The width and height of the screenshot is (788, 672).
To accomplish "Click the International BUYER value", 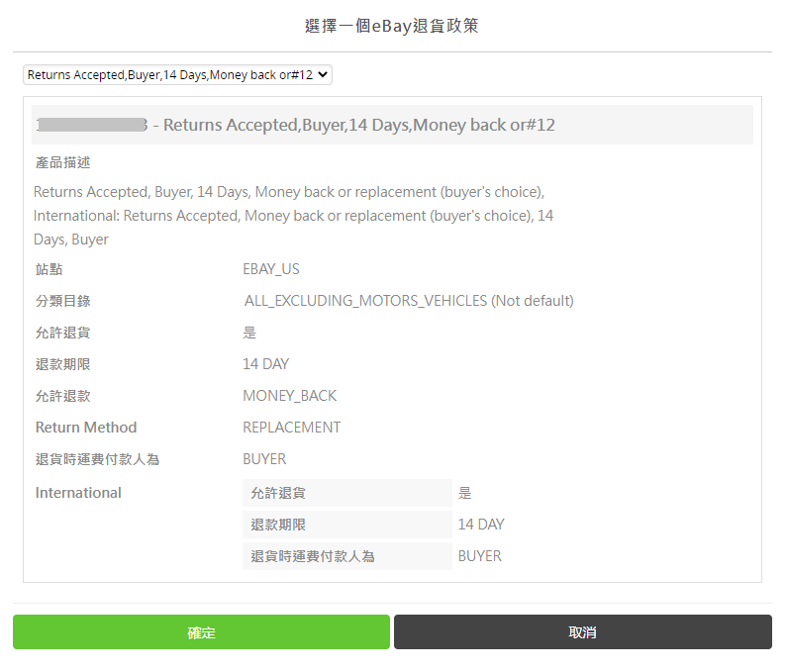I will point(479,556).
